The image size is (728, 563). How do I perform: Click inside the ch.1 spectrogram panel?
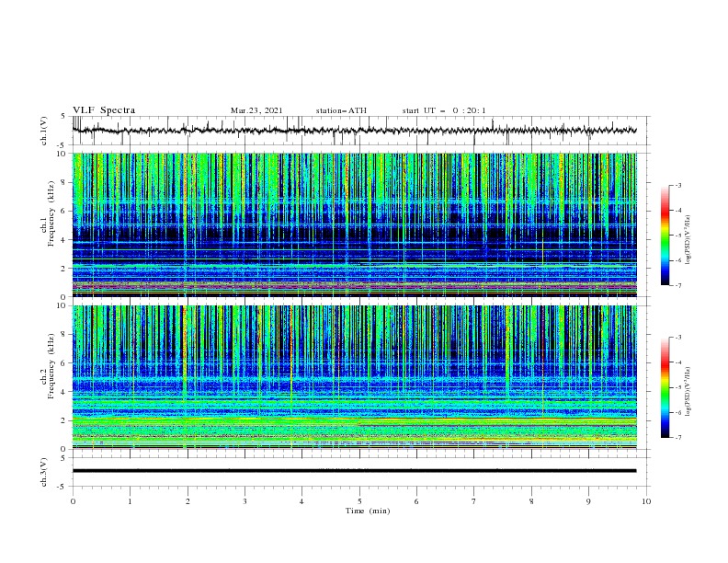click(x=355, y=224)
